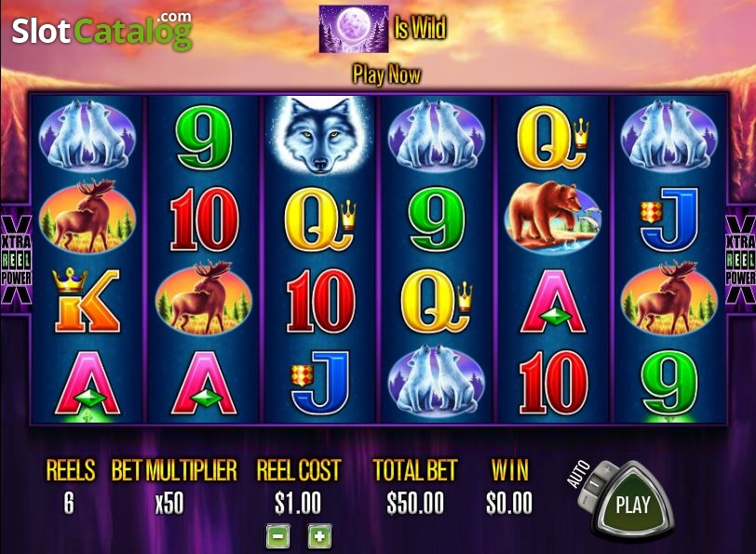
Task: Click the Win $0.00 display
Action: (x=509, y=504)
